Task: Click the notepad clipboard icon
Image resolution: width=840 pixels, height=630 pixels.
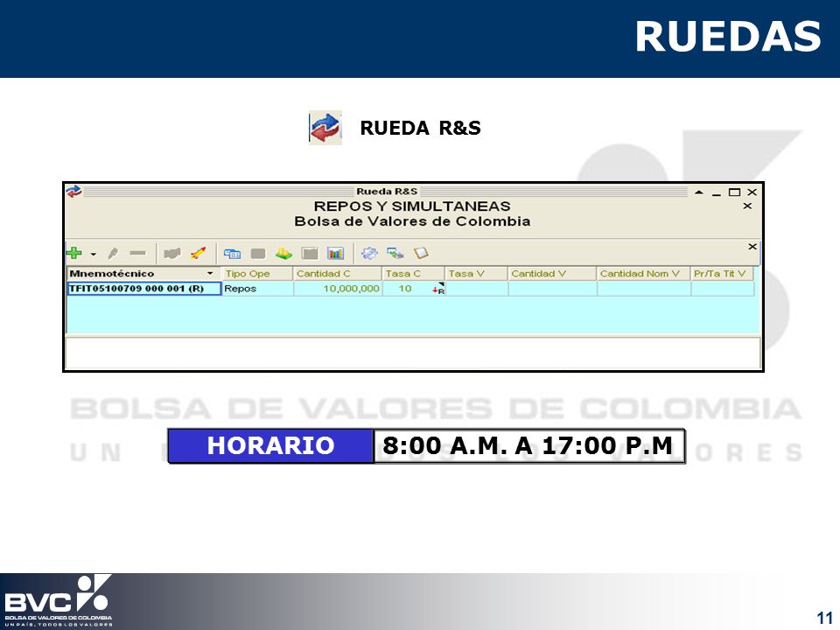Action: tap(421, 253)
